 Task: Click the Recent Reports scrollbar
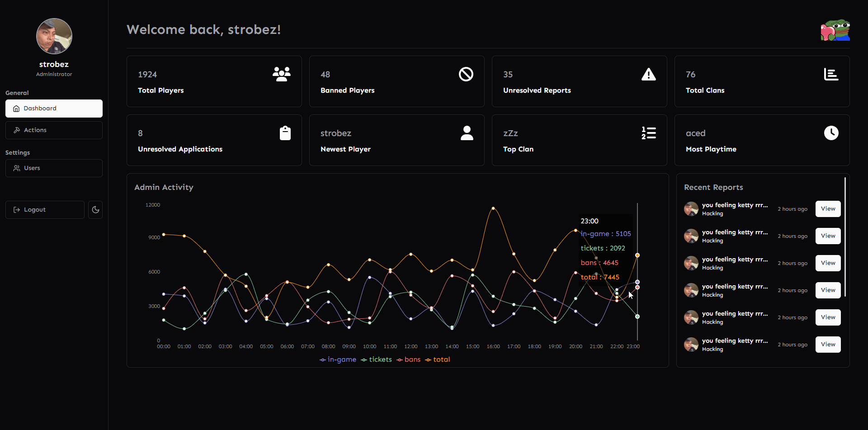click(845, 237)
